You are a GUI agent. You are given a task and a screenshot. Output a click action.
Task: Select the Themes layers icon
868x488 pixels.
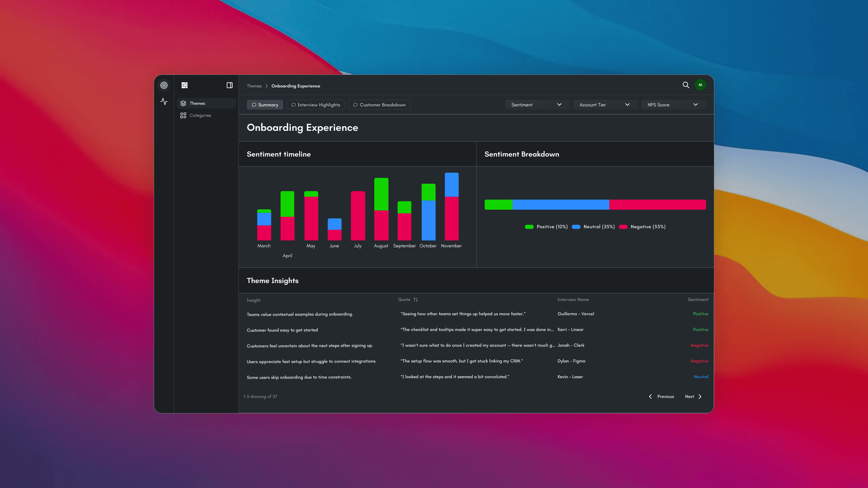183,103
